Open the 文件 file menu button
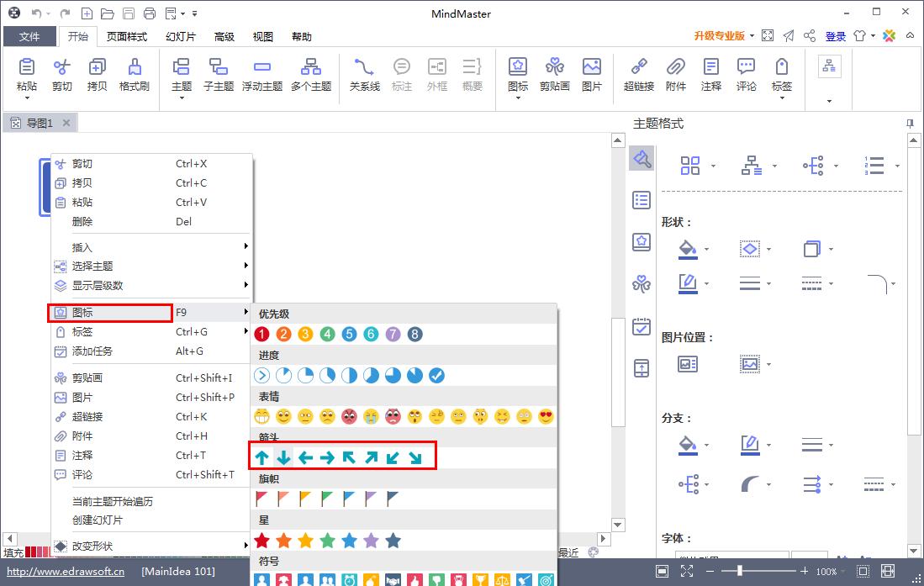This screenshot has width=924, height=586. point(29,36)
